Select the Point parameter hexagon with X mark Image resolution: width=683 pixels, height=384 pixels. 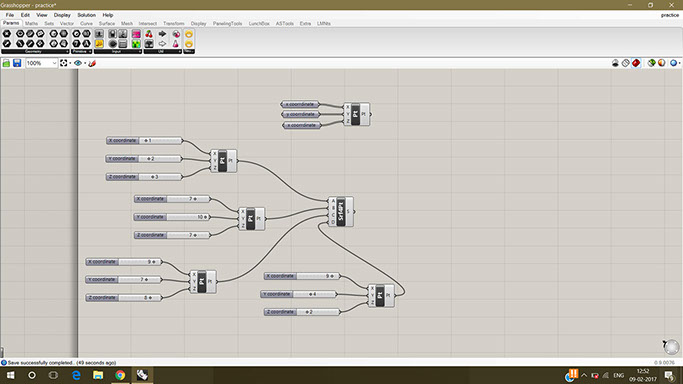click(7, 34)
